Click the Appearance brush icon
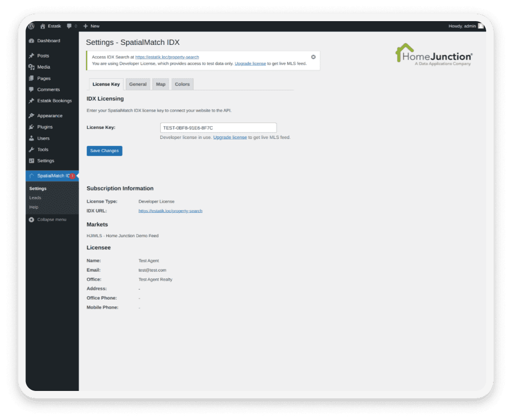Screen dimensions: 511x420 32,116
